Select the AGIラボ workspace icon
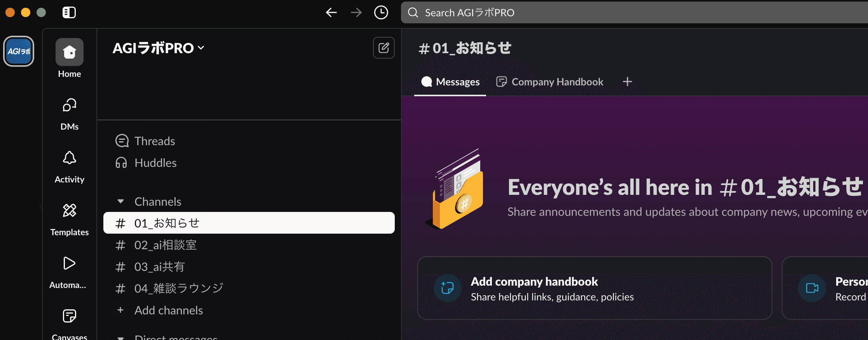 coord(19,51)
